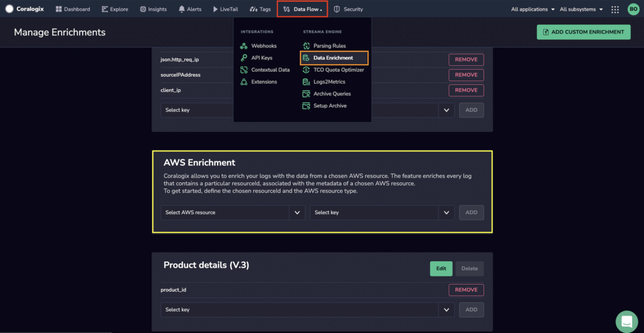Viewport: 644px width, 333px height.
Task: Click the Extensions icon
Action: coord(243,82)
